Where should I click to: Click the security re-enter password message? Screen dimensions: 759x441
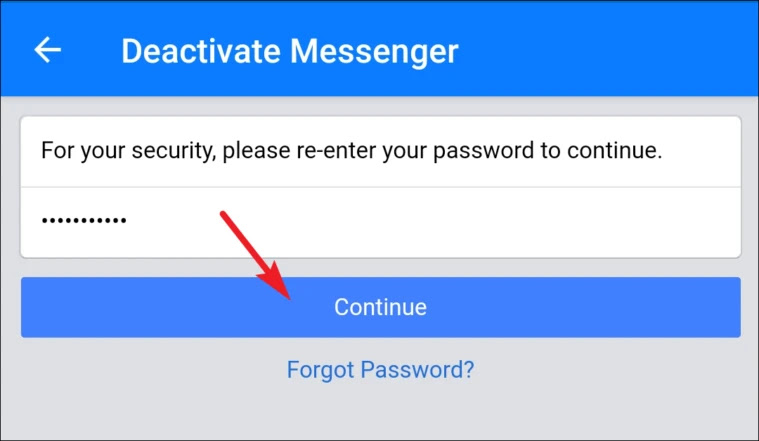(351, 151)
